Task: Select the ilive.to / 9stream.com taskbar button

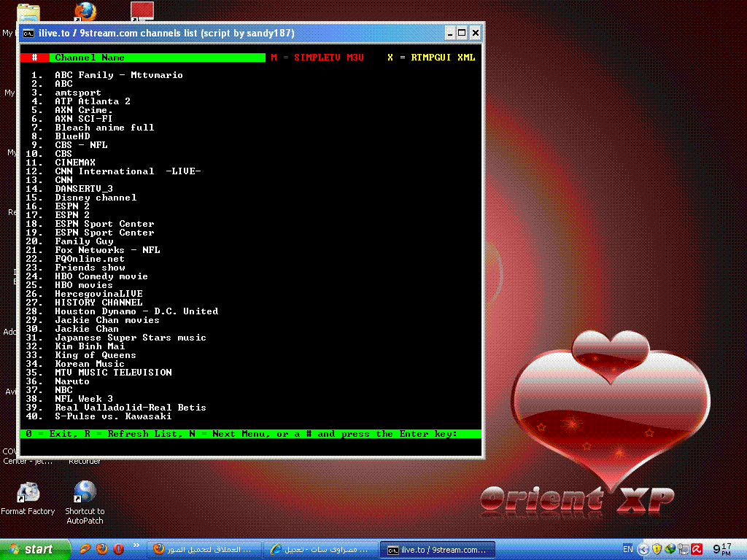Action: pos(438,550)
